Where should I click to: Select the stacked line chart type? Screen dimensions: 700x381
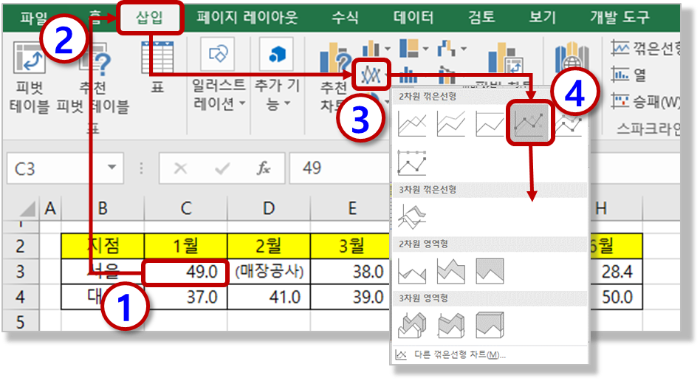(451, 124)
